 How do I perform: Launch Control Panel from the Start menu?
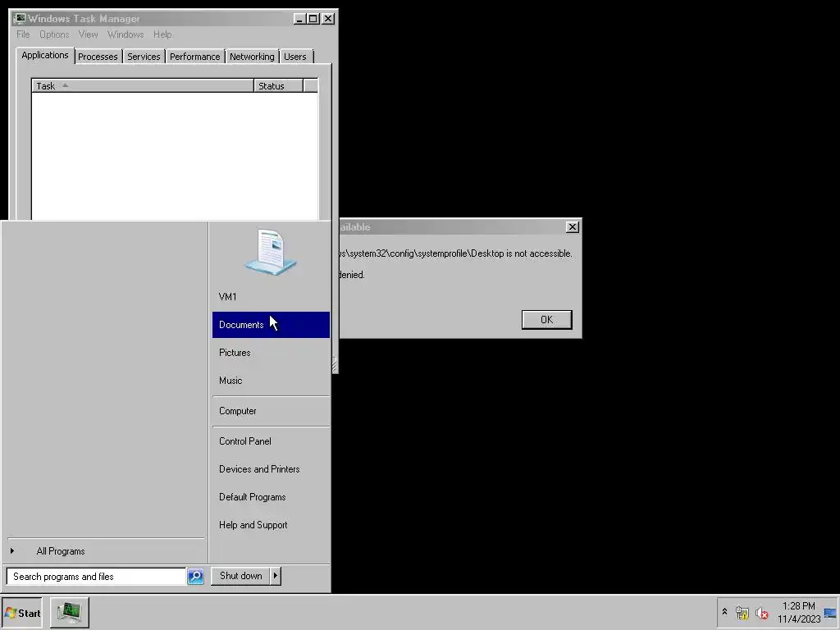pos(271,441)
